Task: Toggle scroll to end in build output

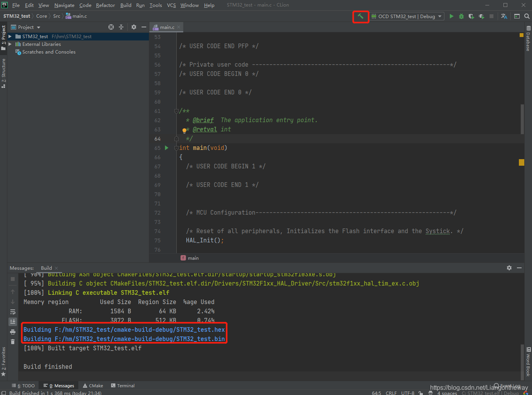Action: coord(13,321)
